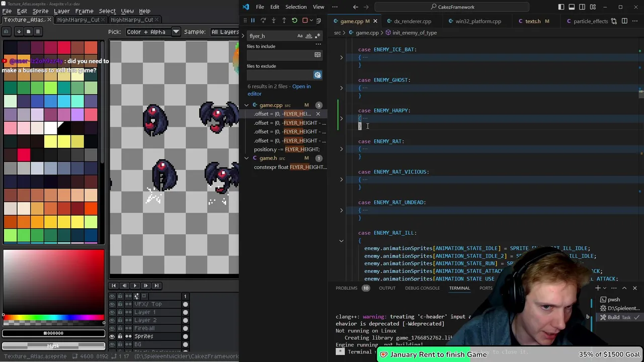Screen dimensions: 644x362
Task: Toggle VS Code primary side bar layout icon
Action: pos(561,7)
